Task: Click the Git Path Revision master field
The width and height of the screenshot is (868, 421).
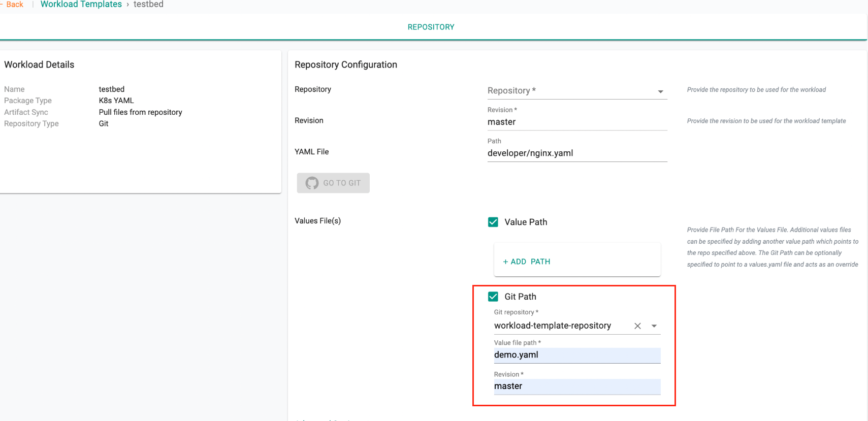Action: (x=576, y=386)
